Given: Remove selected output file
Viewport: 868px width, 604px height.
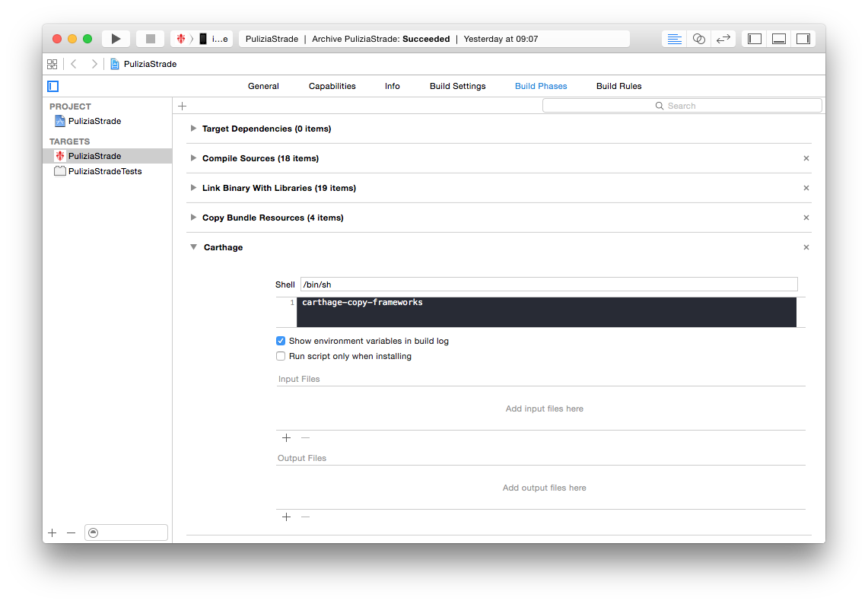Looking at the screenshot, I should pos(305,517).
